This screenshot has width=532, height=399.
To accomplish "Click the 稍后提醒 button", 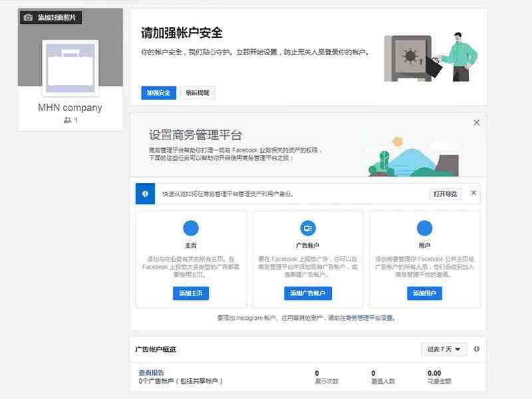I will point(198,92).
